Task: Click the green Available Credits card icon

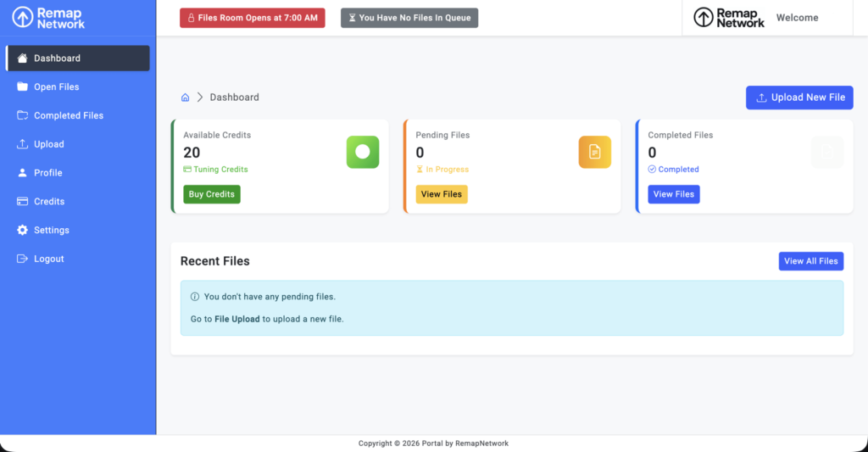Action: (363, 152)
